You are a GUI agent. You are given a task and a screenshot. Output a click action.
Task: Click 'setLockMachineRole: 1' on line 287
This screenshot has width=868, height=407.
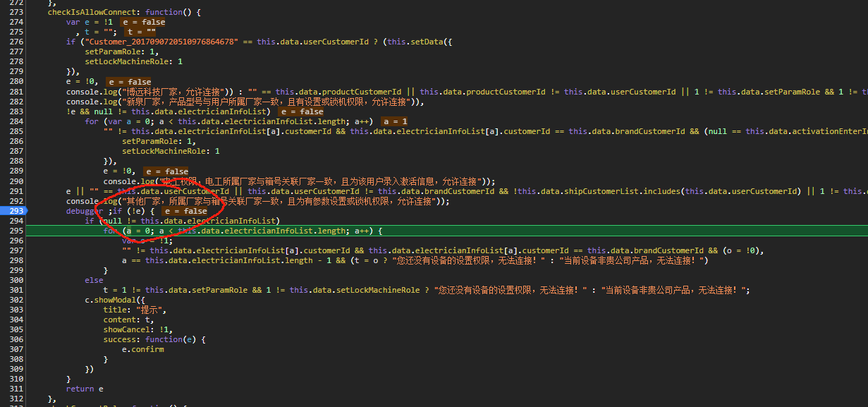(x=171, y=151)
